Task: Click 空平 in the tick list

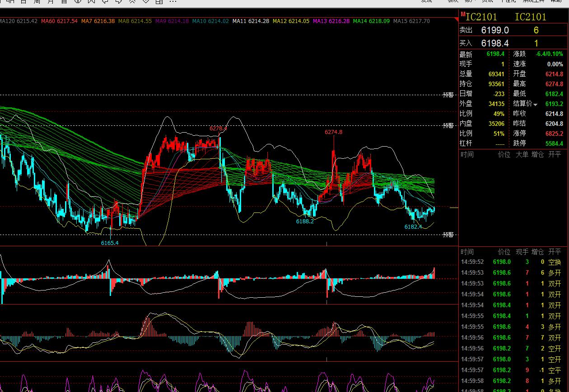Action: [x=555, y=370]
